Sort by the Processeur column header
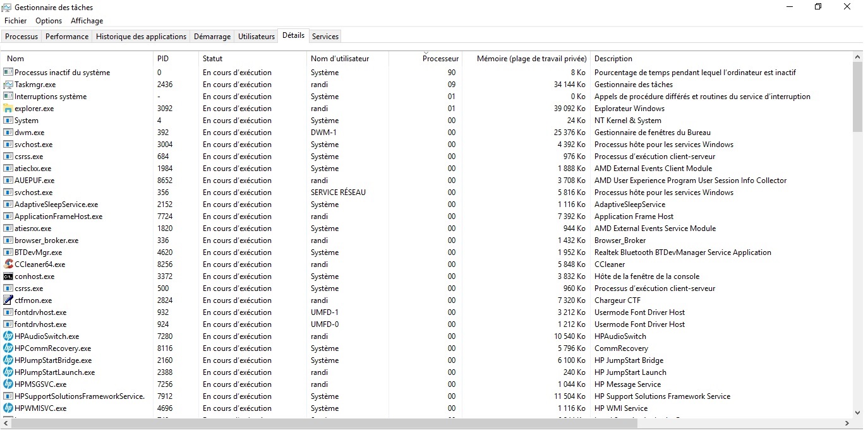This screenshot has width=868, height=433. pyautogui.click(x=440, y=59)
